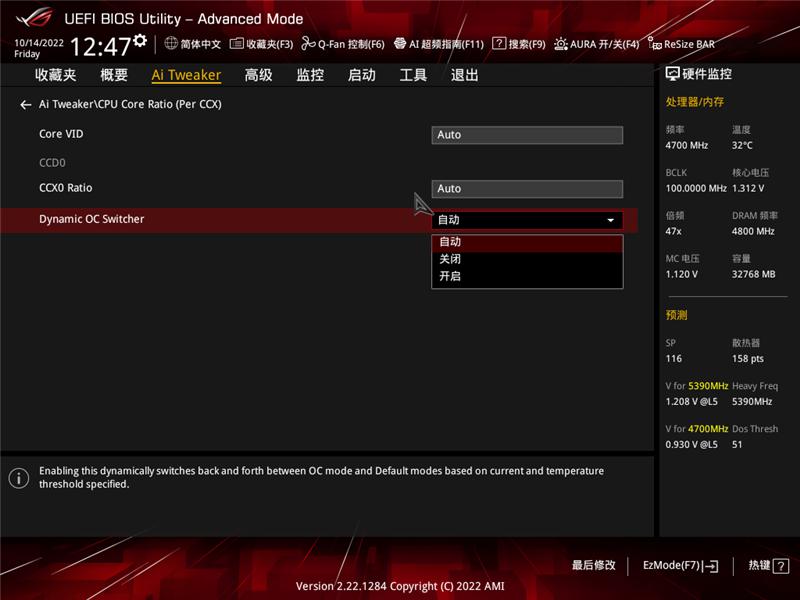Click the CCD0 label
Screen dimensions: 800x600
(x=52, y=163)
